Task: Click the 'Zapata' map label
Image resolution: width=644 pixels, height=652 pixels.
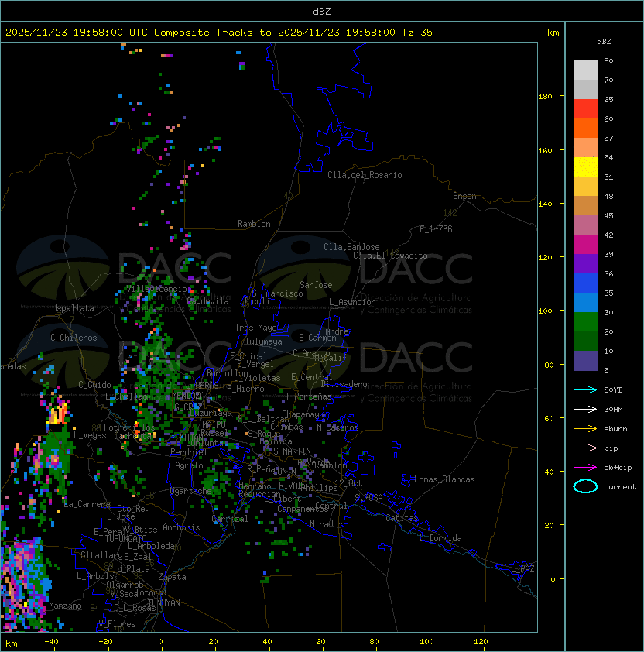Action: (x=172, y=577)
